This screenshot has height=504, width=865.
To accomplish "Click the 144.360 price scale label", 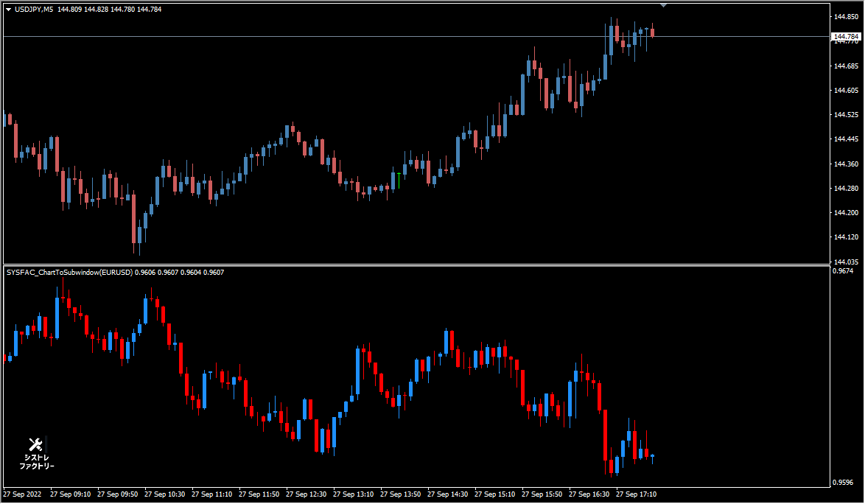I will (x=846, y=164).
